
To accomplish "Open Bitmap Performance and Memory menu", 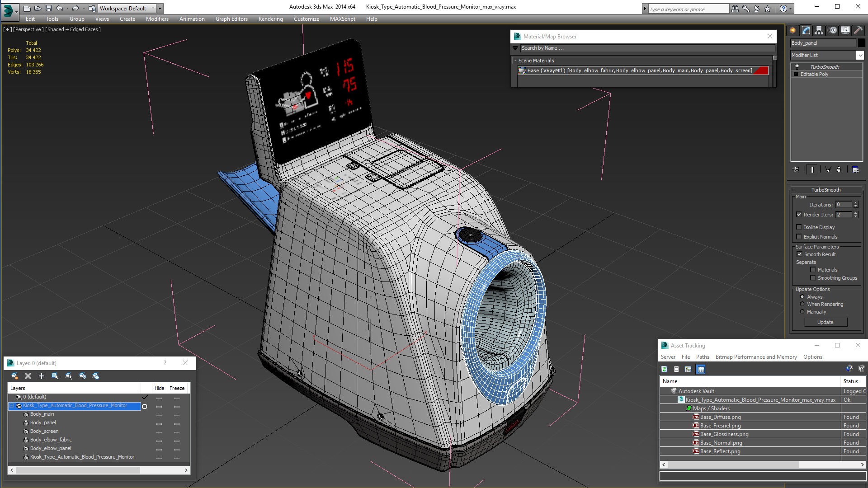I will tap(756, 357).
